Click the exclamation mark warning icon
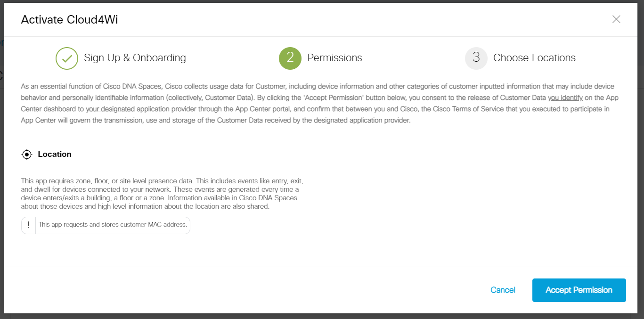644x319 pixels. point(28,225)
